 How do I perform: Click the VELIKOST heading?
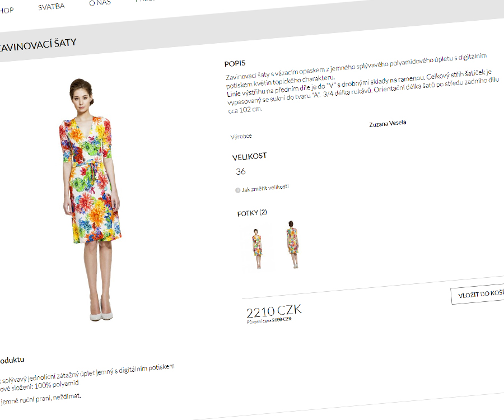(x=249, y=156)
